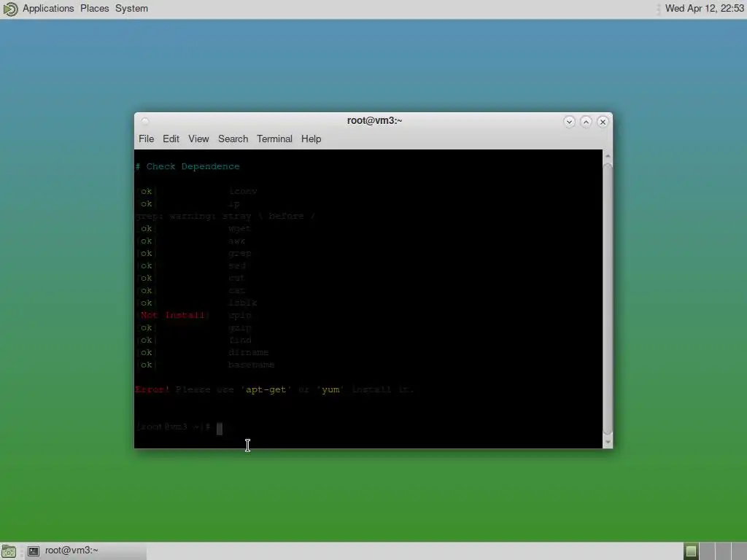Maximize the root@vm3 terminal window
747x560 pixels.
pos(586,122)
